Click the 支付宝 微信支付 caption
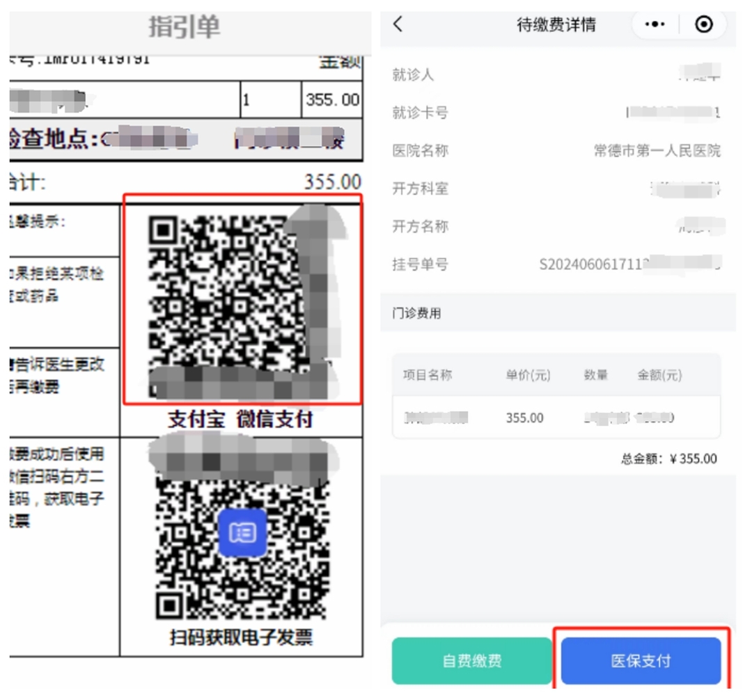The height and width of the screenshot is (700, 752). click(240, 419)
